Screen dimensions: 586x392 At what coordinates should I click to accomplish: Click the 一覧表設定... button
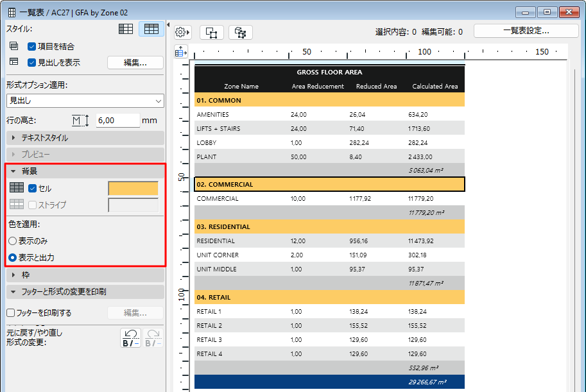526,31
